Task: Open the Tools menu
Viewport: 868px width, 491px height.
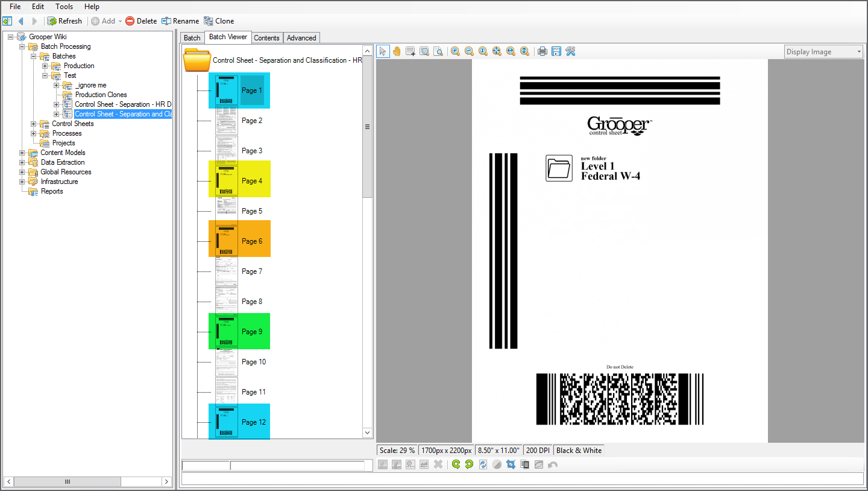Action: coord(64,7)
